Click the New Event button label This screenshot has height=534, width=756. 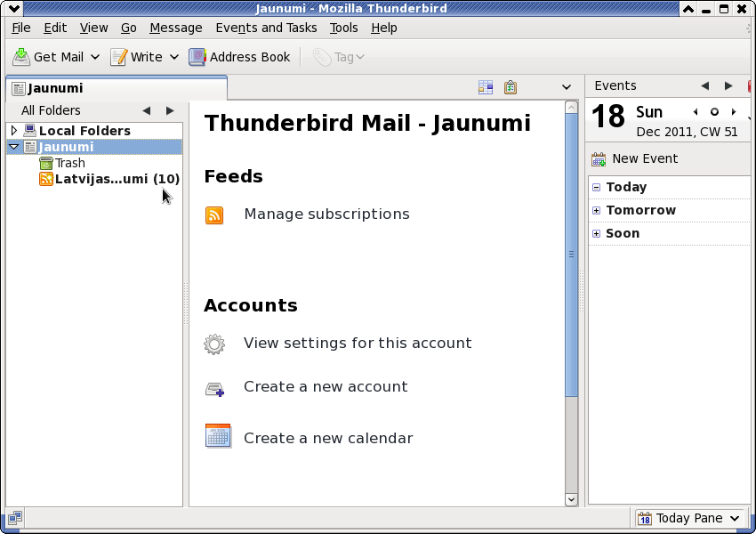tap(645, 158)
